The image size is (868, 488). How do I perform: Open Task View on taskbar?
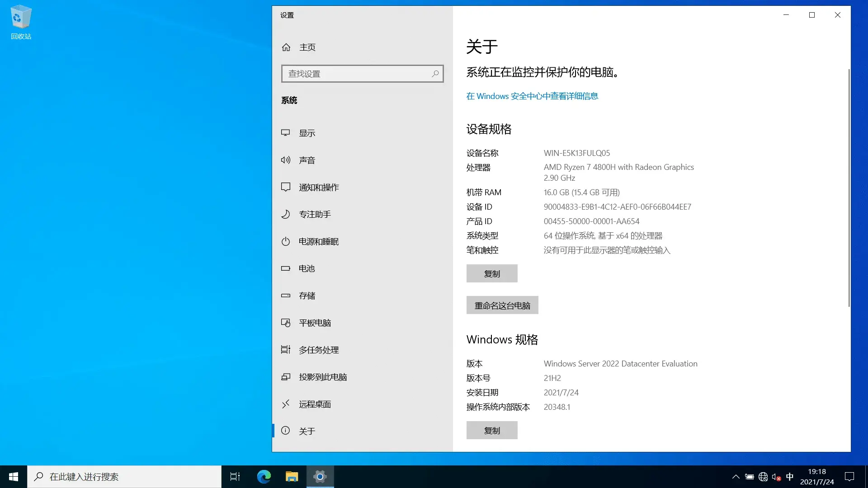pos(235,477)
